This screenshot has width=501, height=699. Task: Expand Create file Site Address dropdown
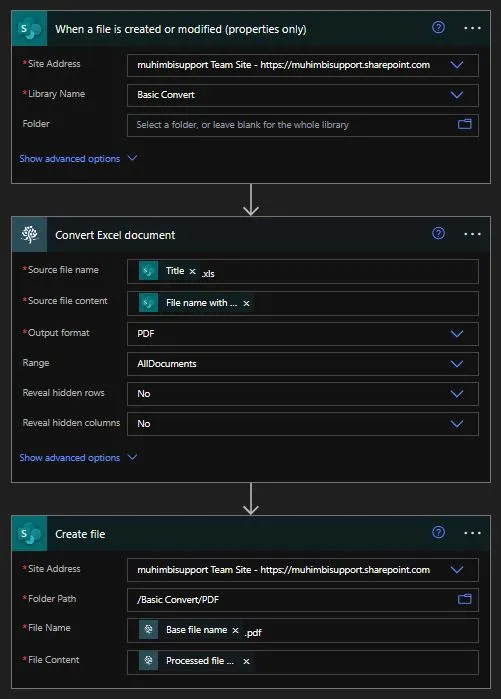pyautogui.click(x=457, y=570)
